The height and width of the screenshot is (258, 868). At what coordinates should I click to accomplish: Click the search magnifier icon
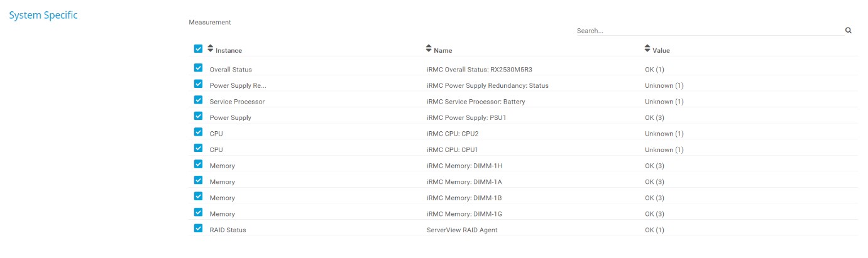click(x=848, y=30)
